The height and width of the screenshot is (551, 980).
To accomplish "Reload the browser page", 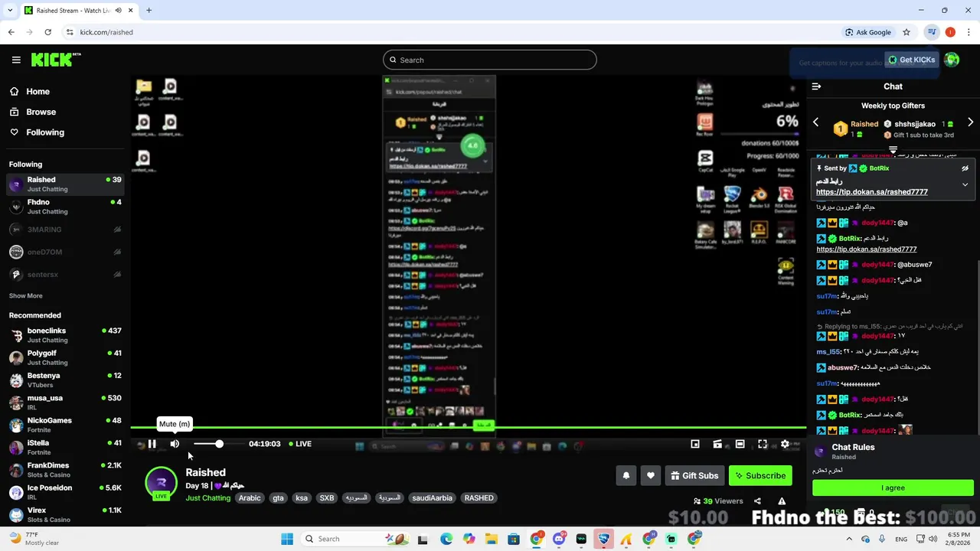I will click(47, 32).
